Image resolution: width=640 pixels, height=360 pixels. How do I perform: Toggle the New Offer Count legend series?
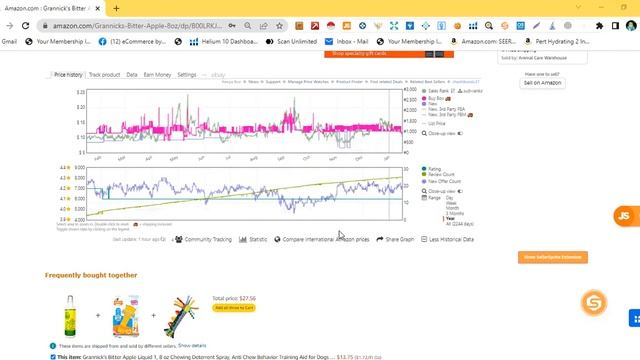[x=441, y=181]
